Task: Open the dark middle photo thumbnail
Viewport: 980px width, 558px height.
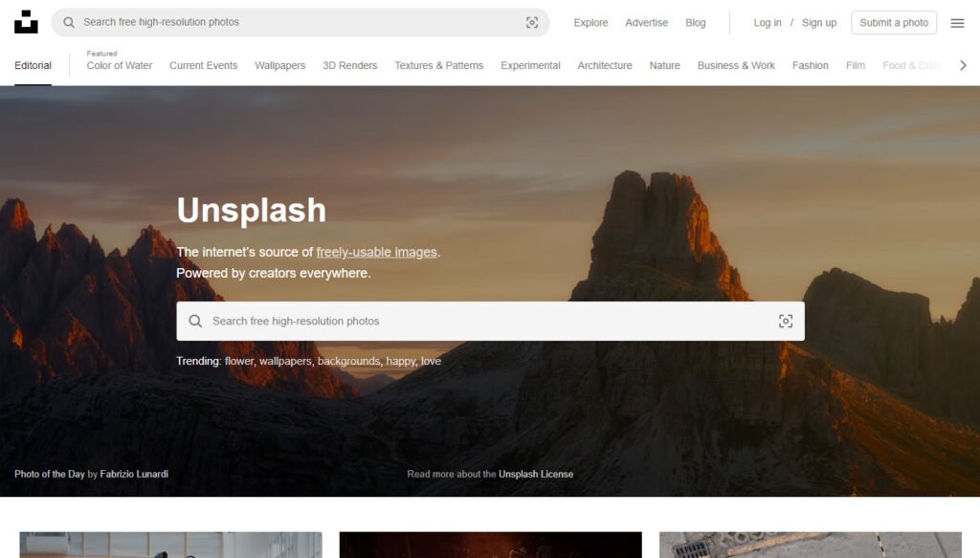Action: (491, 545)
